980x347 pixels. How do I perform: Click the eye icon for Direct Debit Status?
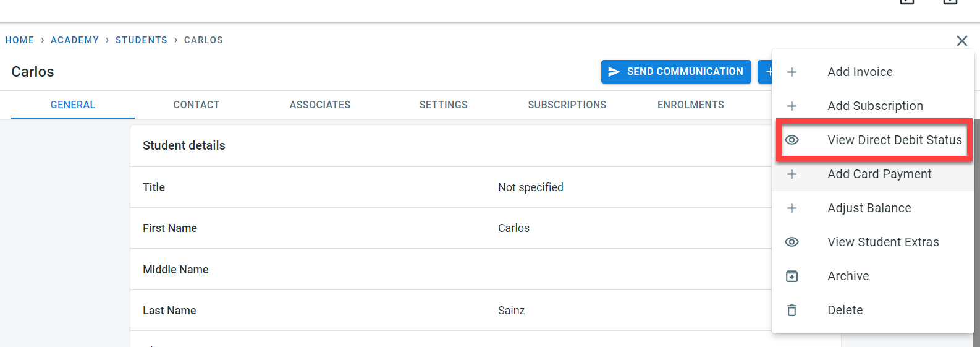[x=792, y=140]
